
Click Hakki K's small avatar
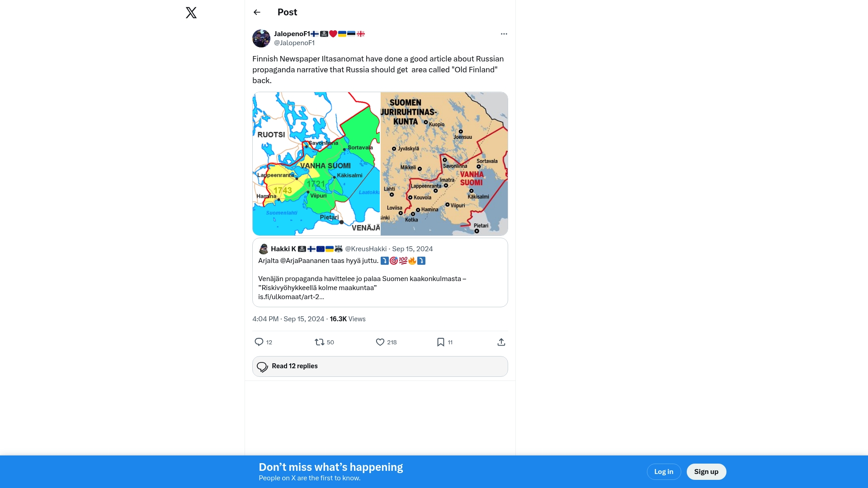tap(264, 249)
